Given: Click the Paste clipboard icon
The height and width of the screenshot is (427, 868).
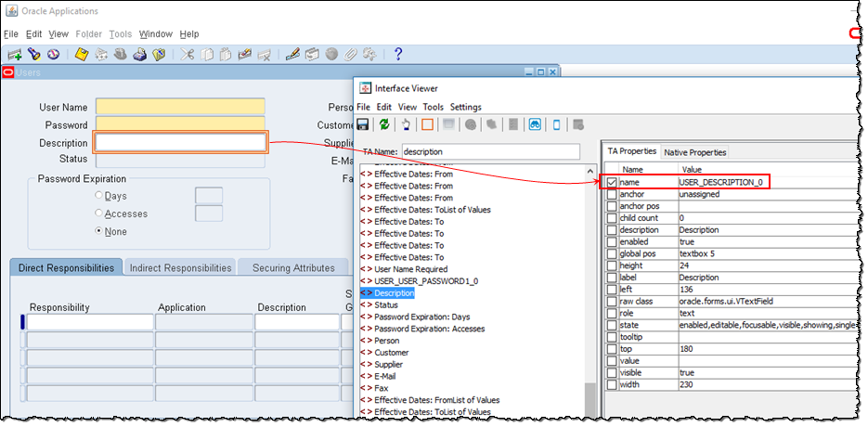Looking at the screenshot, I should click(226, 54).
